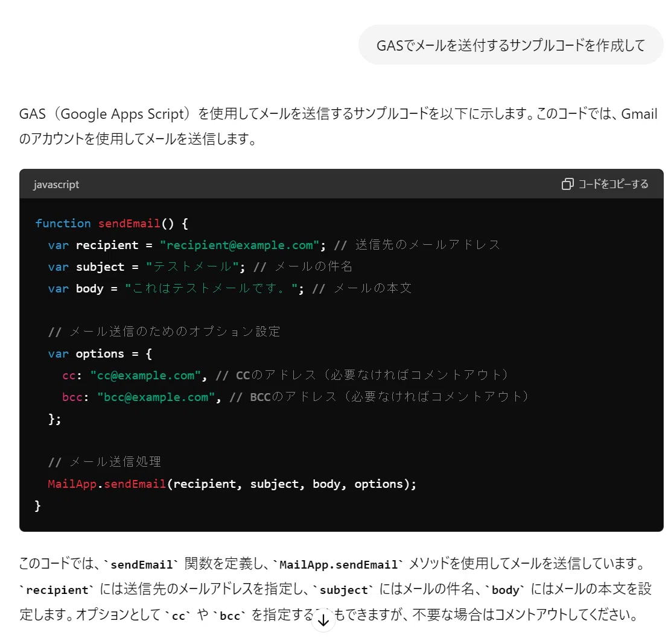Viewport: 671px width, 644px height.
Task: Click the intro text 'GAS（Google Apps Script）'
Action: click(104, 114)
